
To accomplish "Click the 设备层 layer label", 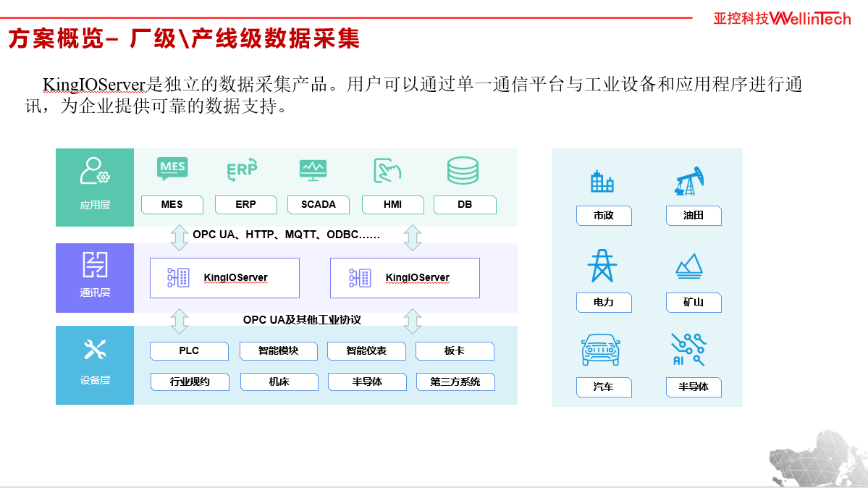I will coord(95,381).
